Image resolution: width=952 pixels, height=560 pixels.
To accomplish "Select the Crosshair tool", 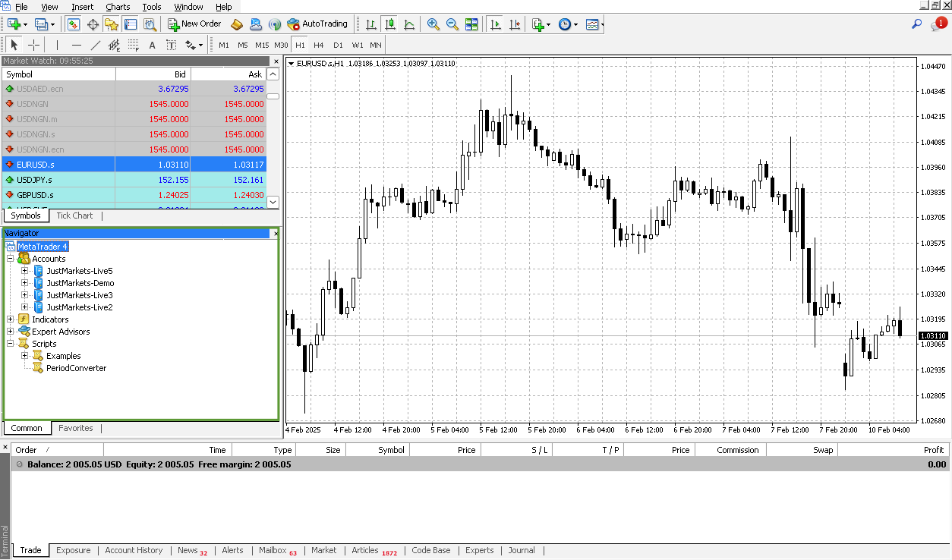I will click(x=33, y=44).
